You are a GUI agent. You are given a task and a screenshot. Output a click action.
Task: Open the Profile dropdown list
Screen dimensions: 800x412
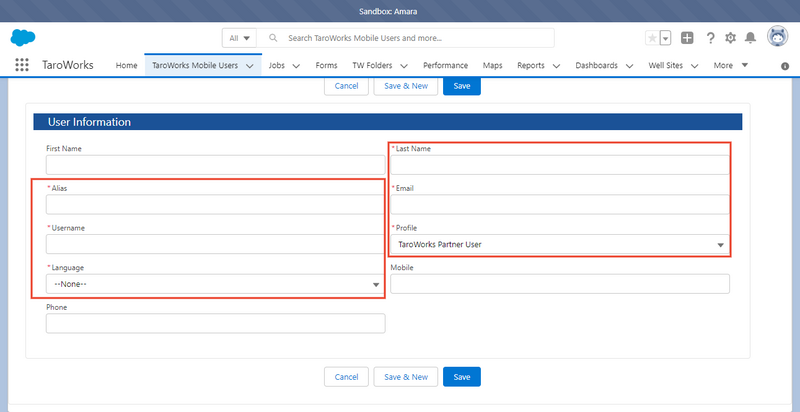[x=559, y=244]
